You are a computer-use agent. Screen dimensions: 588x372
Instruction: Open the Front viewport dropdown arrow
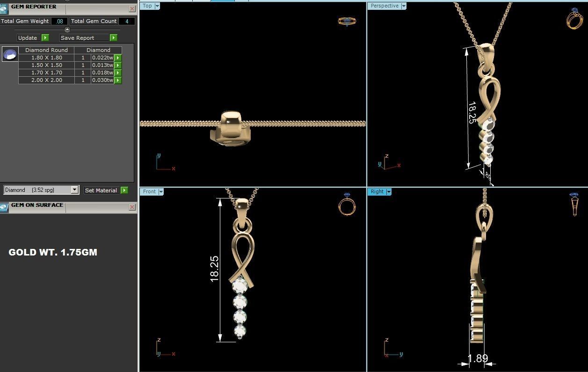pos(160,192)
